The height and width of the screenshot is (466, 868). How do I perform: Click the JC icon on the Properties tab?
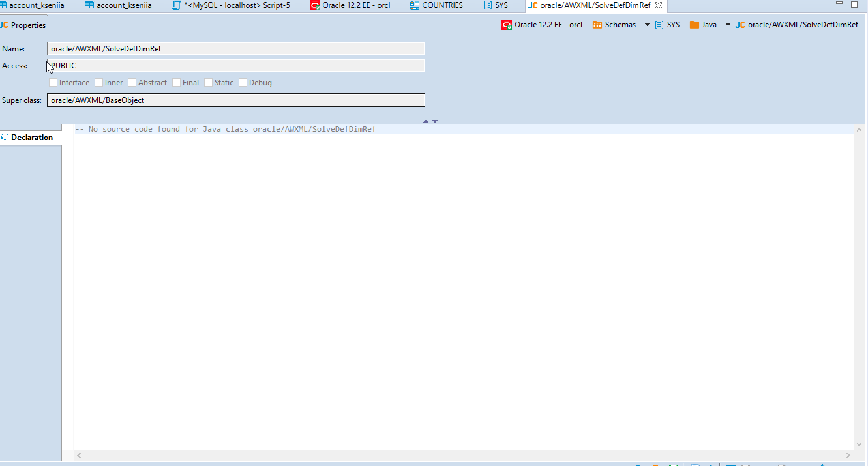[x=5, y=25]
